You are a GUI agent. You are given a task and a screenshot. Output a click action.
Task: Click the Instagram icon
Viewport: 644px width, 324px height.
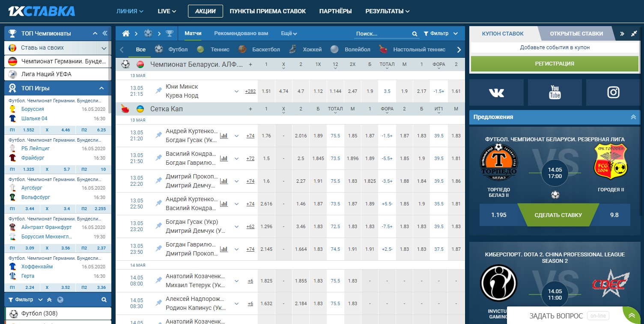(613, 92)
